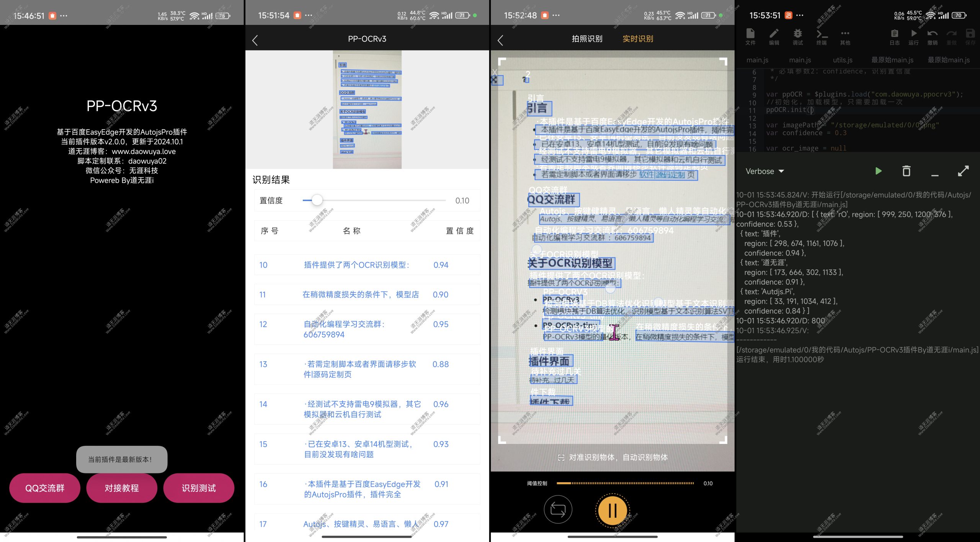Click the log entry text: '道无涯'
The height and width of the screenshot is (542, 980).
pyautogui.click(x=764, y=262)
